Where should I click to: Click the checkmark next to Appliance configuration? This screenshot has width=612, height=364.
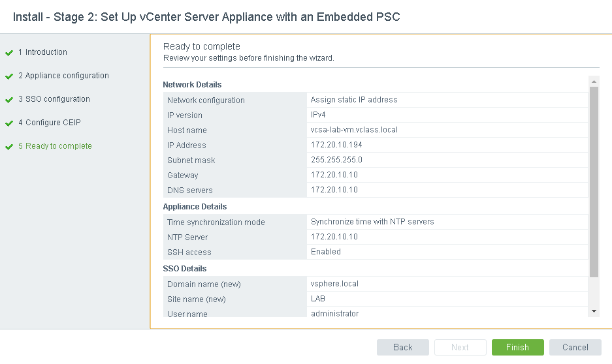[x=9, y=76]
